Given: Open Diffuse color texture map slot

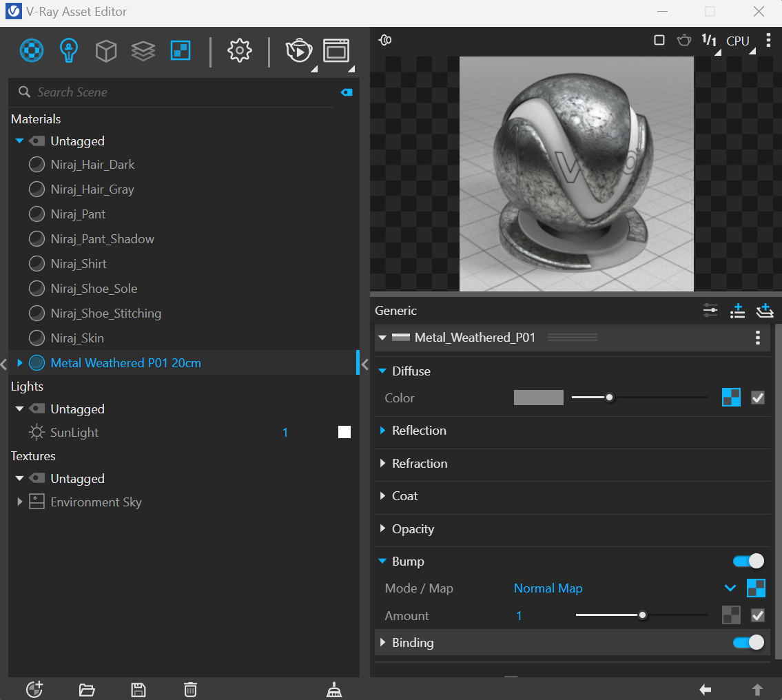Looking at the screenshot, I should tap(731, 398).
